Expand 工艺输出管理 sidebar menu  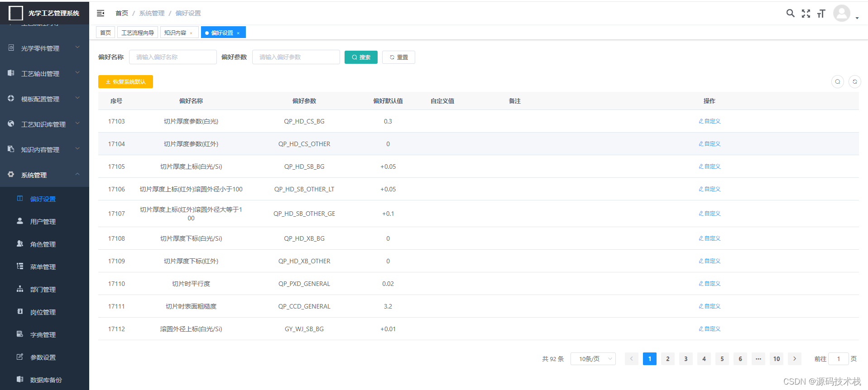(x=44, y=73)
